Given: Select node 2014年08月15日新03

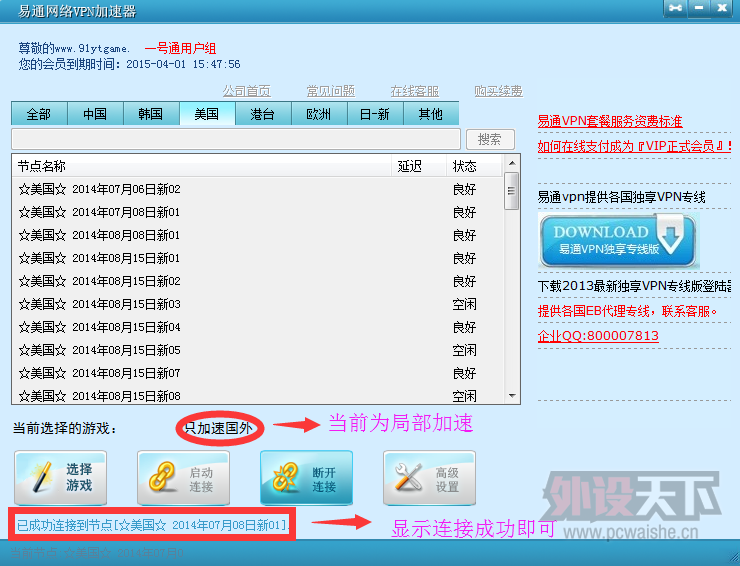Looking at the screenshot, I should pos(258,304).
